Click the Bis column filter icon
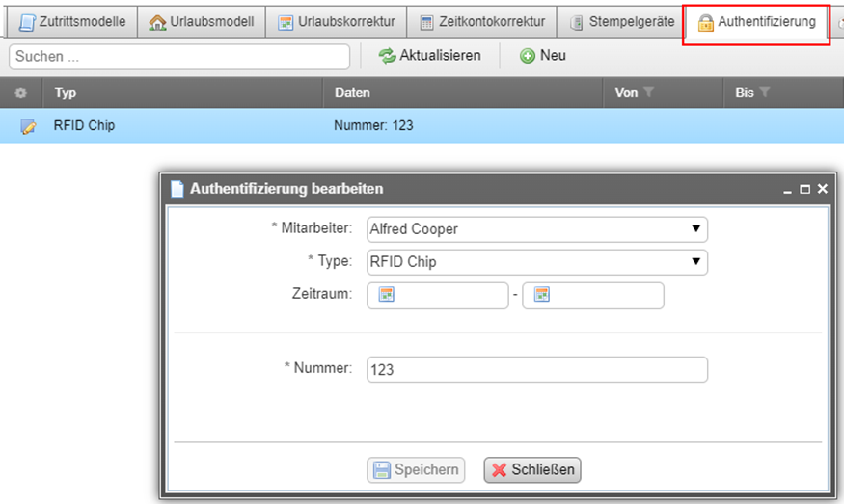This screenshot has height=504, width=844. coord(765,93)
